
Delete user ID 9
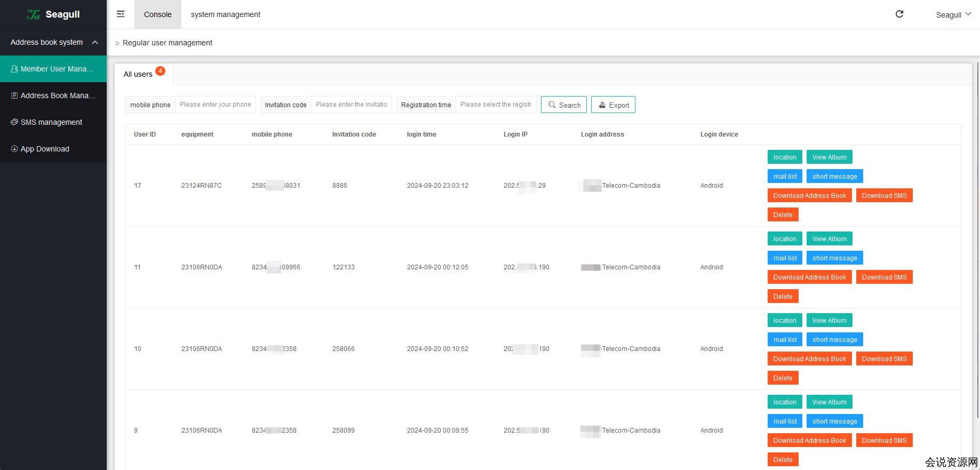783,459
